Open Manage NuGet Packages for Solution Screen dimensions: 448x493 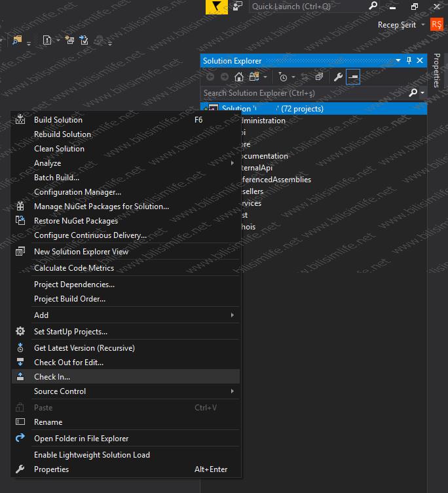click(x=126, y=207)
